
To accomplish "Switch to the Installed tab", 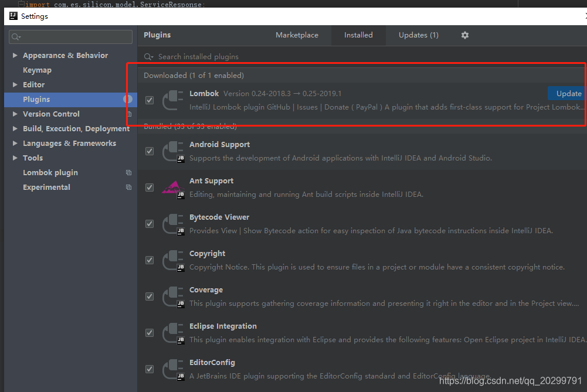I will pos(358,35).
